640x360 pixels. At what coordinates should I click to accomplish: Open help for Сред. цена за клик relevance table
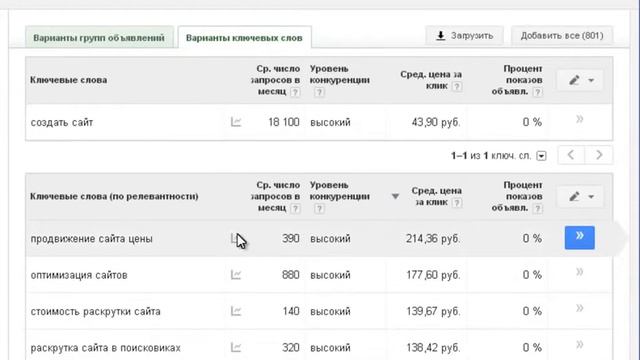457,203
